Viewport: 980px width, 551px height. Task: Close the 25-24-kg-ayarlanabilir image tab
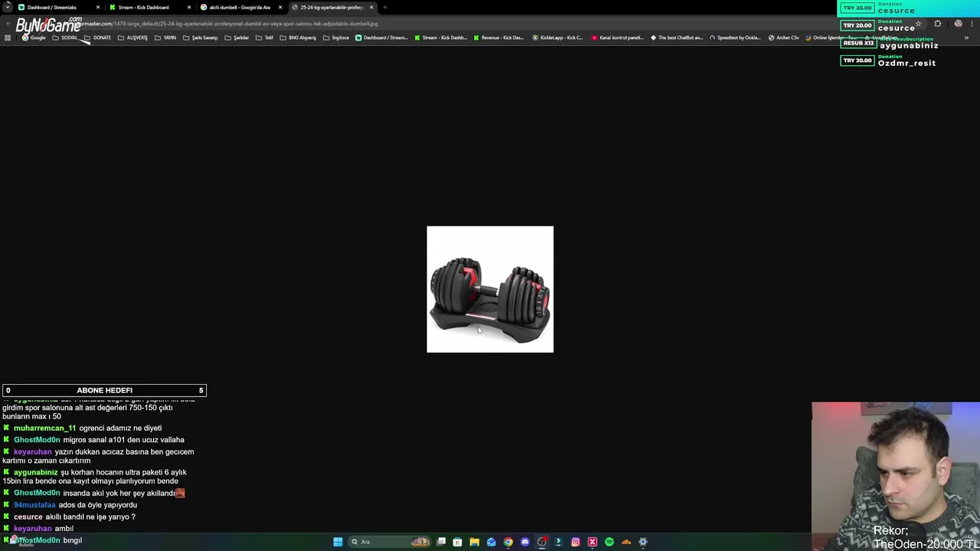coord(371,8)
